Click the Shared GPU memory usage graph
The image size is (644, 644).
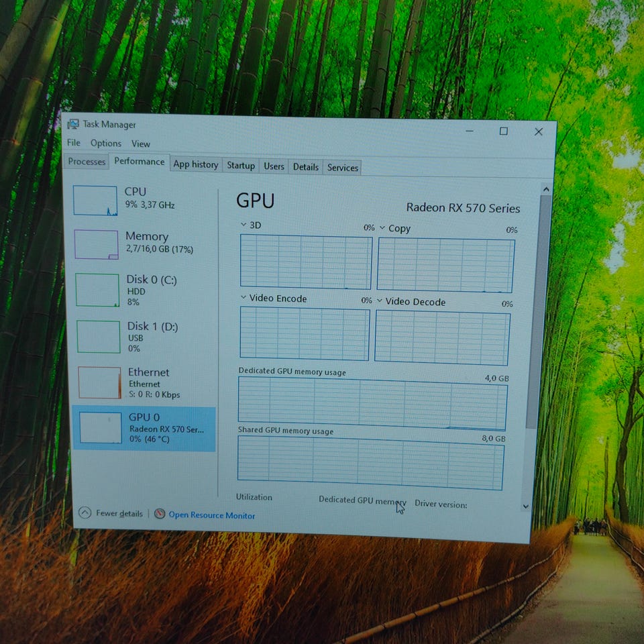point(370,463)
